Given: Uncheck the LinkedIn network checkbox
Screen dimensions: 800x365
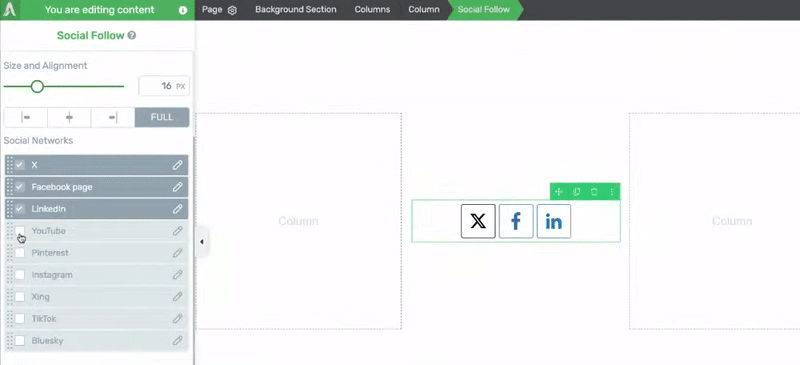Looking at the screenshot, I should tap(20, 209).
